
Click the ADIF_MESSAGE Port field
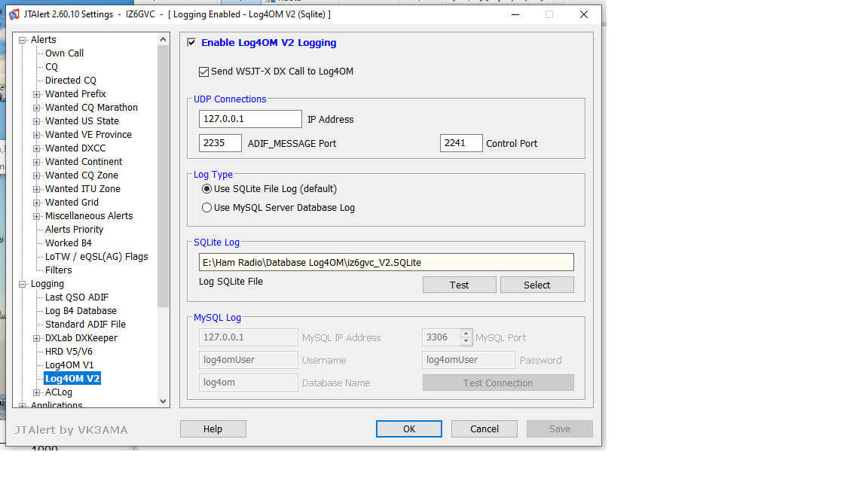tap(220, 143)
